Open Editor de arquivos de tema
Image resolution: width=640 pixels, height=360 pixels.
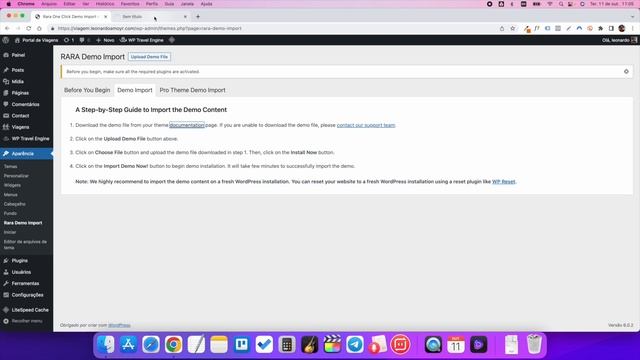point(25,244)
